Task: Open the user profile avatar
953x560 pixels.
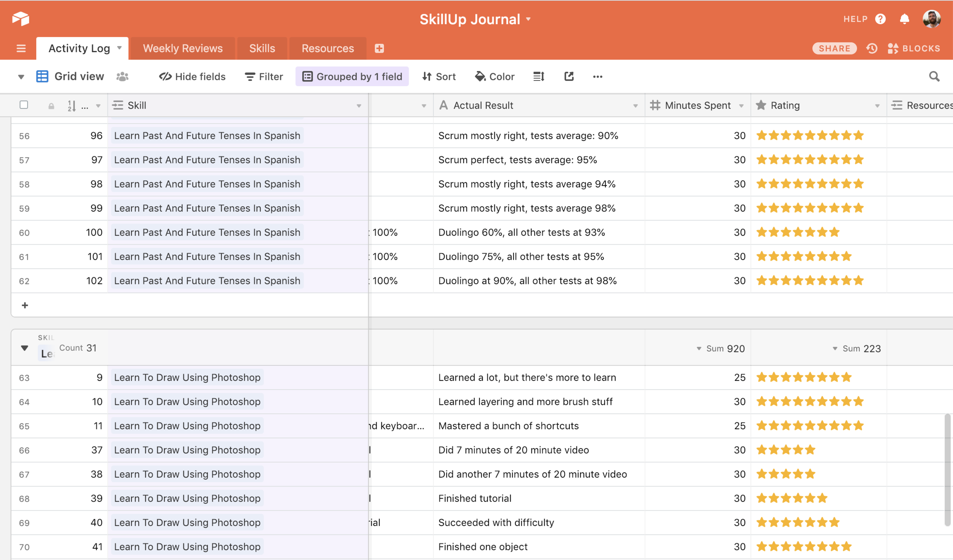Action: tap(932, 19)
